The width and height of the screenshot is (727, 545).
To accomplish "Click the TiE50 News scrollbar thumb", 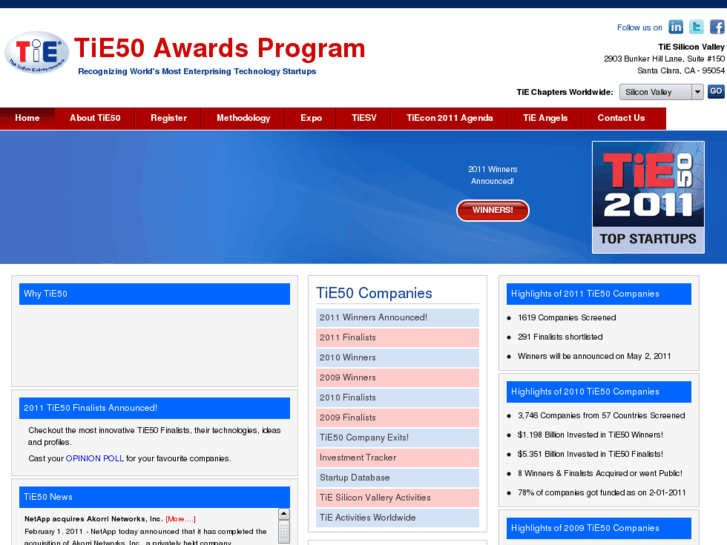I will point(284,532).
